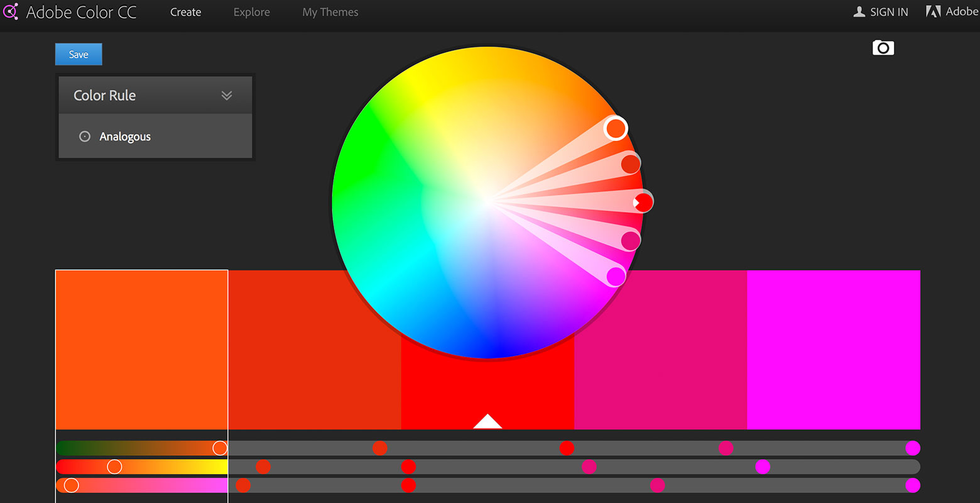Image resolution: width=980 pixels, height=503 pixels.
Task: Select the red-orange color swatch
Action: (315, 350)
